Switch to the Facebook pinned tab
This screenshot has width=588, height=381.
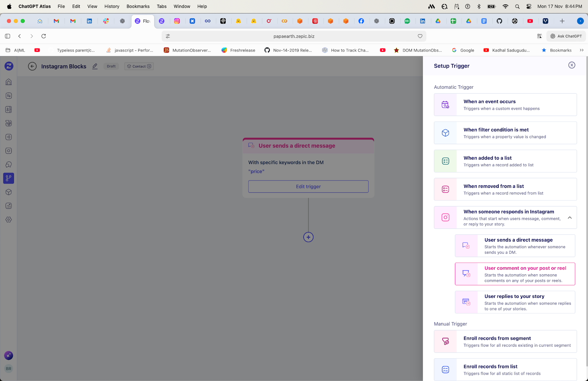361,21
